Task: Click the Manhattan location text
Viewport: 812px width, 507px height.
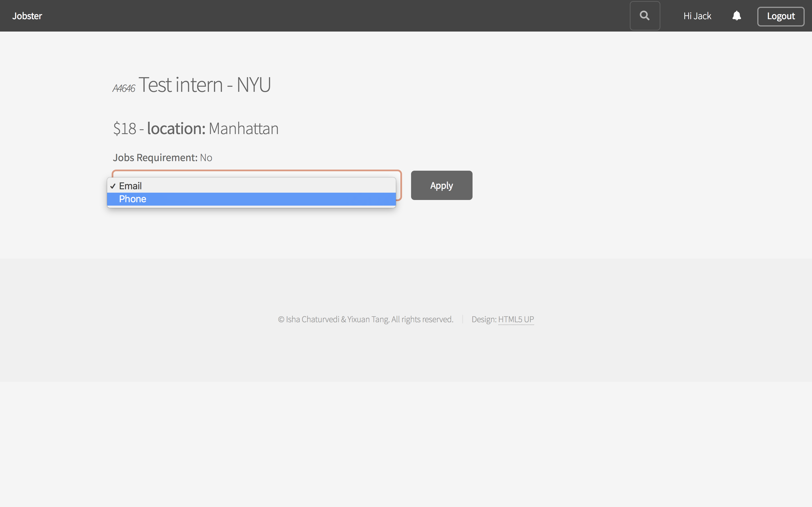Action: click(x=244, y=129)
